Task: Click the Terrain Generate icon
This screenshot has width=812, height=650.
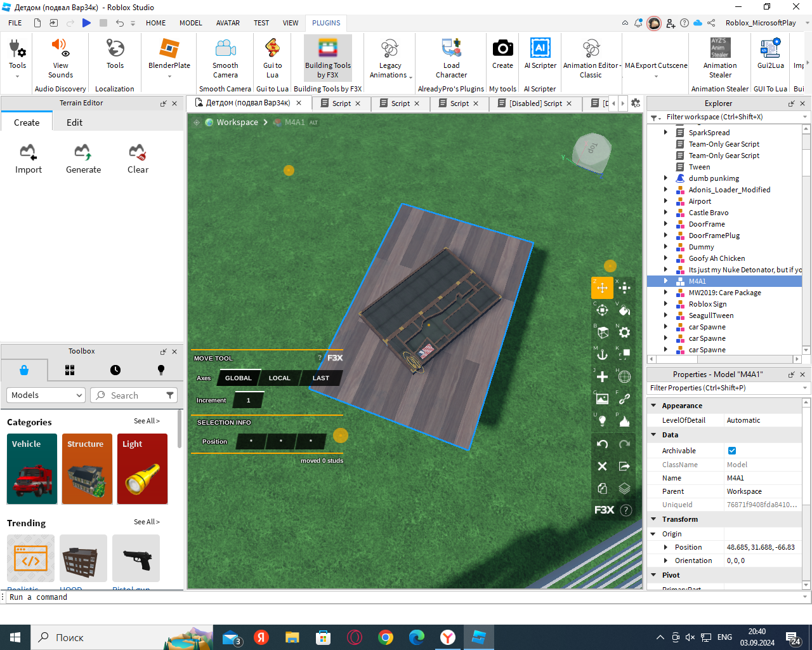Action: click(x=83, y=159)
